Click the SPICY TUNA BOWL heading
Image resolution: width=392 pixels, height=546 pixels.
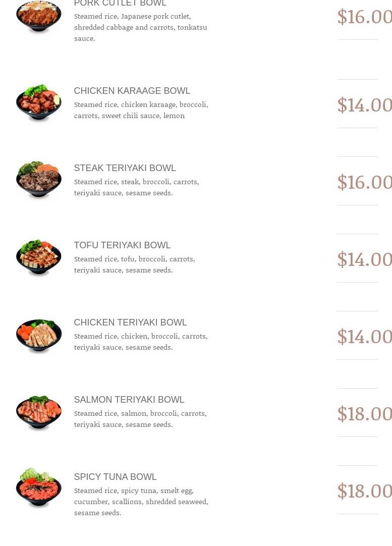click(x=115, y=477)
